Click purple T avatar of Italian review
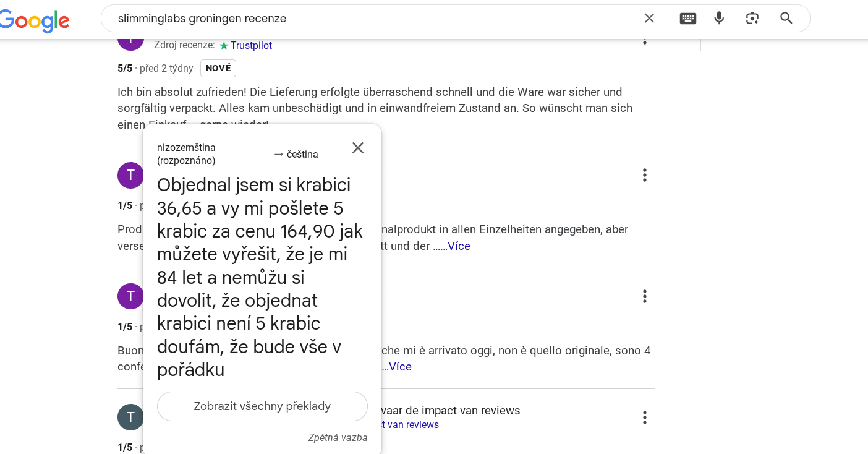868x454 pixels. [x=130, y=296]
